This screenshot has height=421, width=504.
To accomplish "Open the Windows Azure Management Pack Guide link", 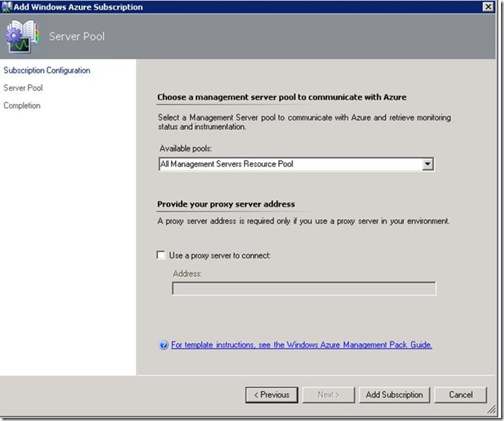I will click(301, 345).
